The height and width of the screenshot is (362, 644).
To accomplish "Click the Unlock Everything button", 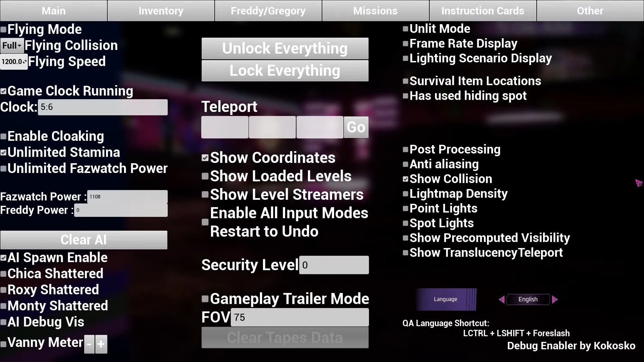I will tap(284, 48).
